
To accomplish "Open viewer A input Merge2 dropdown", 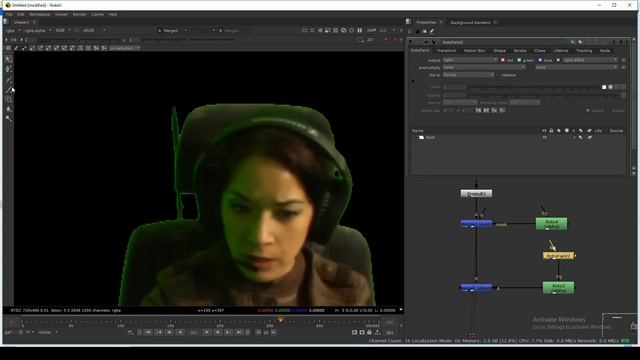I will (x=173, y=31).
